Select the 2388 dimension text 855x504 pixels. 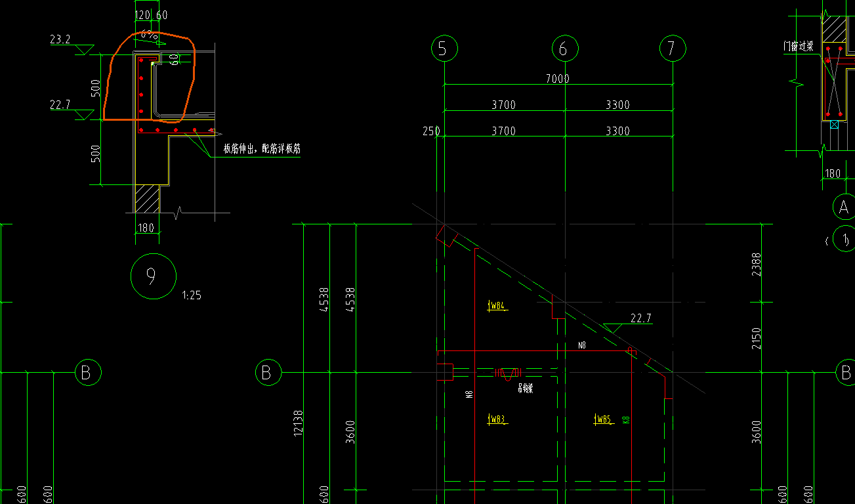(x=756, y=264)
